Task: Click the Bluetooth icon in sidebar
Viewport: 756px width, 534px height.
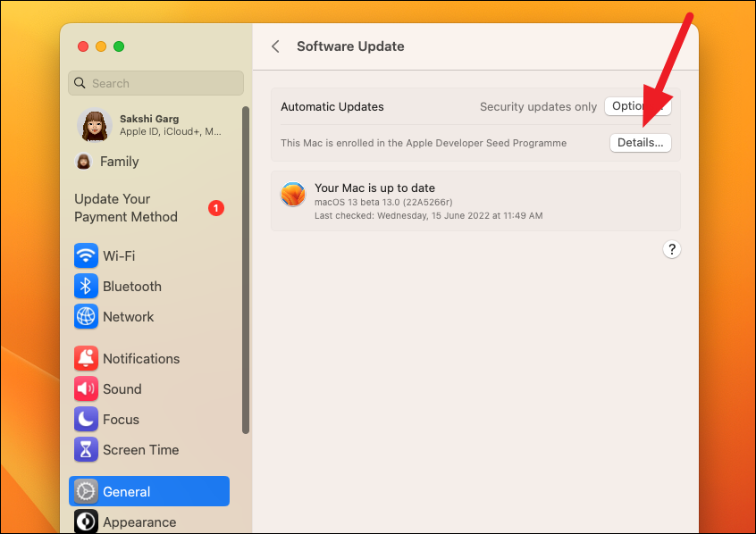Action: pos(86,286)
